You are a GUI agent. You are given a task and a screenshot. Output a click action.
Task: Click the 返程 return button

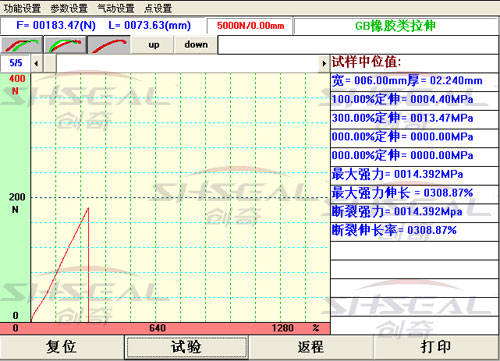coord(311,347)
